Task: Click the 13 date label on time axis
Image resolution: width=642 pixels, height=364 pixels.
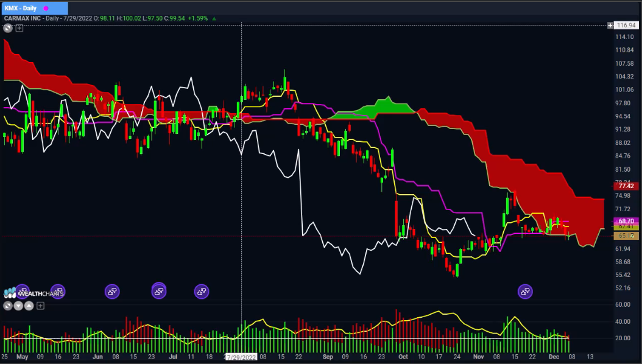Action: coord(590,357)
